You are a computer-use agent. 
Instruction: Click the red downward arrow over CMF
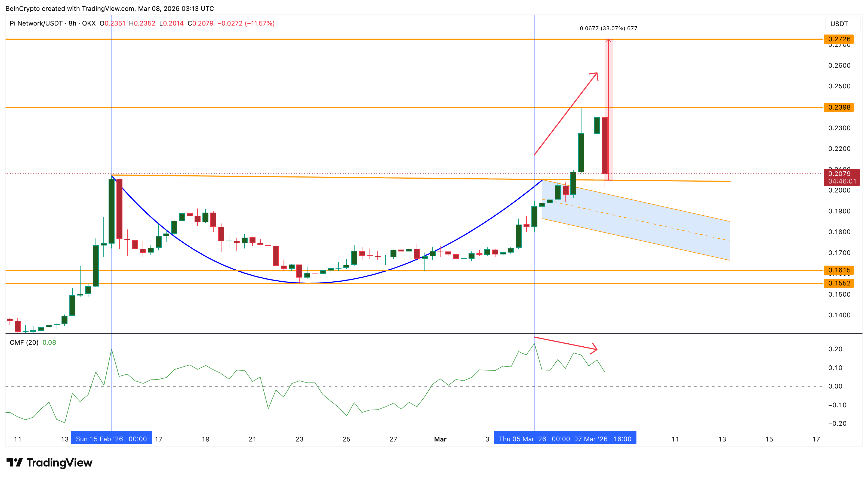click(x=566, y=343)
